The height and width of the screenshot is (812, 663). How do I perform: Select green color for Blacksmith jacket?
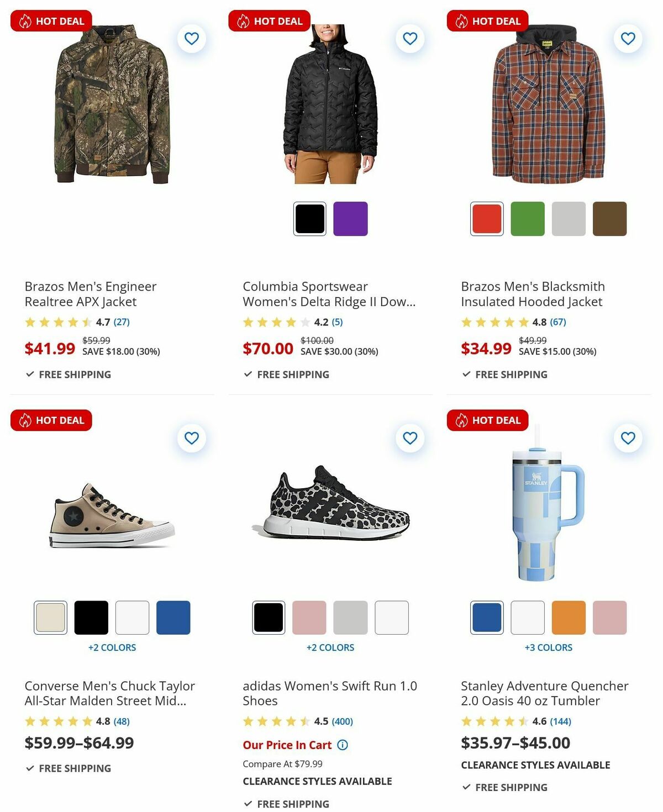pyautogui.click(x=527, y=219)
